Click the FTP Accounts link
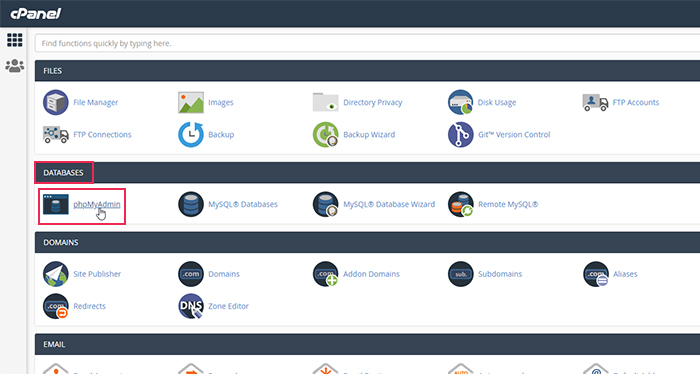The width and height of the screenshot is (700, 374). 636,102
